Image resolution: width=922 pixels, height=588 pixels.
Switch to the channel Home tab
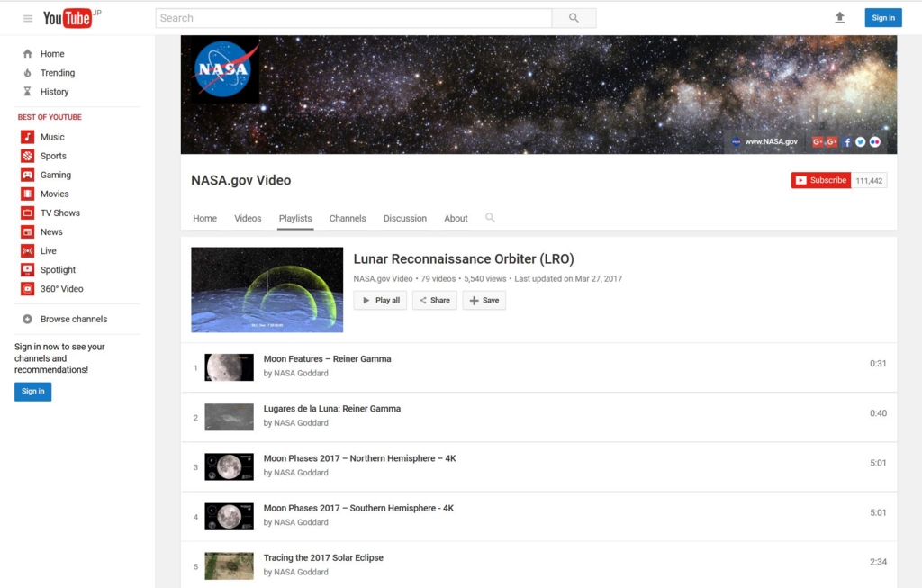point(204,218)
